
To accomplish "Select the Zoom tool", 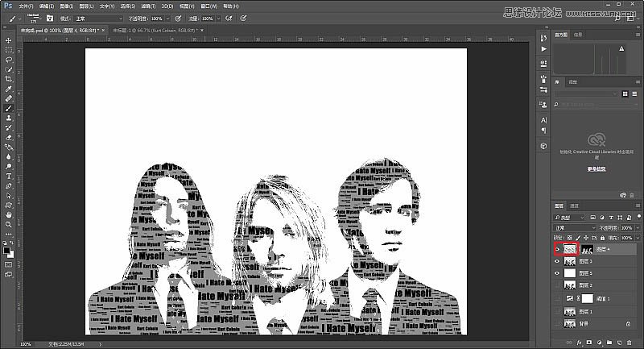I will (9, 225).
